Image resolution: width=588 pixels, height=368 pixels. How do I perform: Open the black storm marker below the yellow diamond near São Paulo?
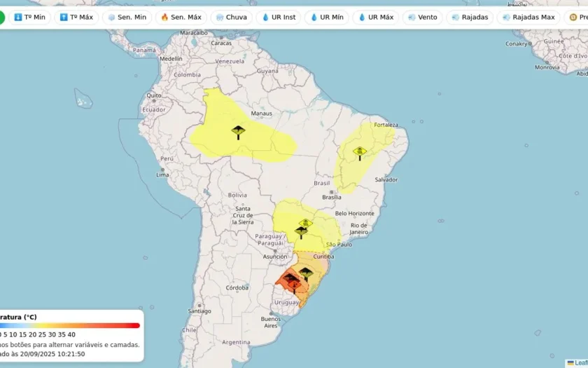(x=301, y=233)
